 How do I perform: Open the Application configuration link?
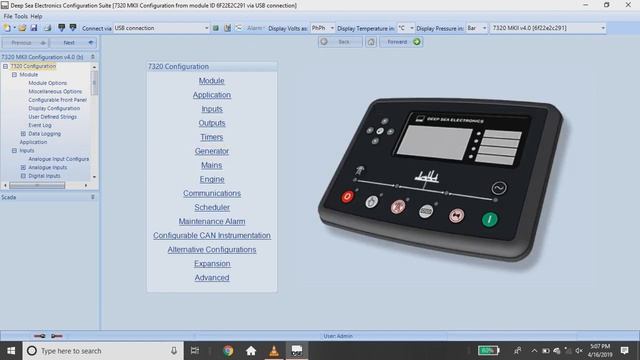click(x=212, y=95)
